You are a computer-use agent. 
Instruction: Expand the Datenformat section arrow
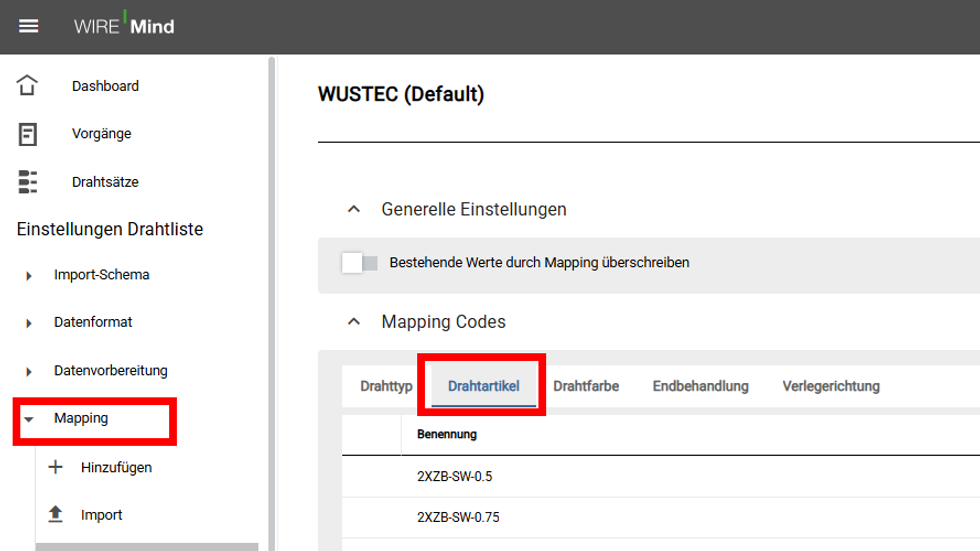click(29, 323)
